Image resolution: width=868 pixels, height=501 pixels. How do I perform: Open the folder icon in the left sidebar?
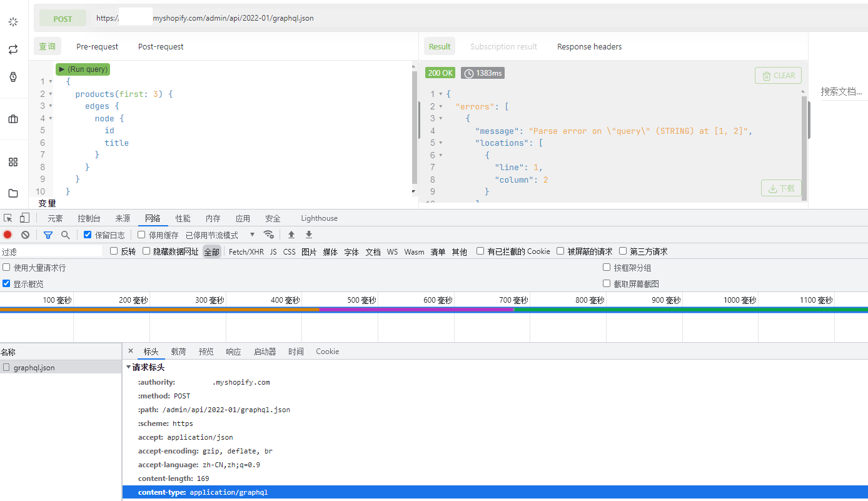pos(13,193)
